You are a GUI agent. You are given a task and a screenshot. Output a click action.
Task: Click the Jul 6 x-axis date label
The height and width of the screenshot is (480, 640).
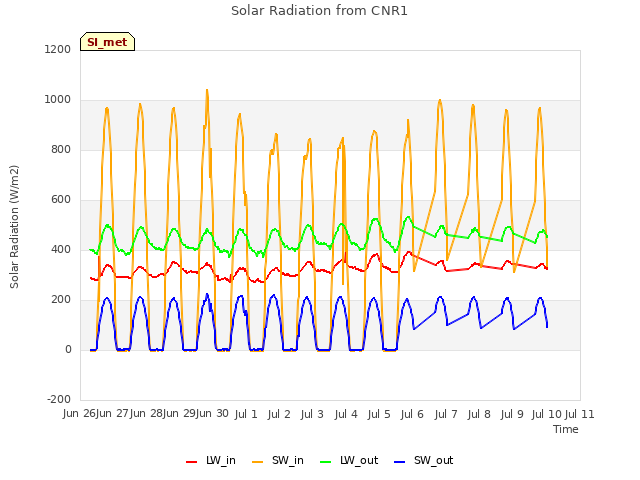412,414
